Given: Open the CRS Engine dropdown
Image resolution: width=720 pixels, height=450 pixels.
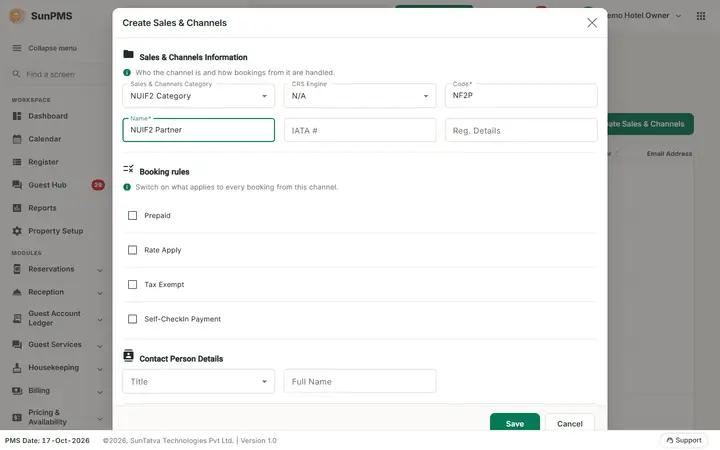Looking at the screenshot, I should (360, 96).
